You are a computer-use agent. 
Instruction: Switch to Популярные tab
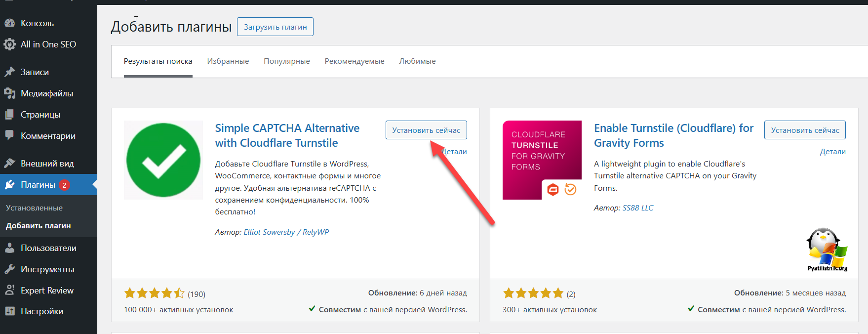(287, 61)
